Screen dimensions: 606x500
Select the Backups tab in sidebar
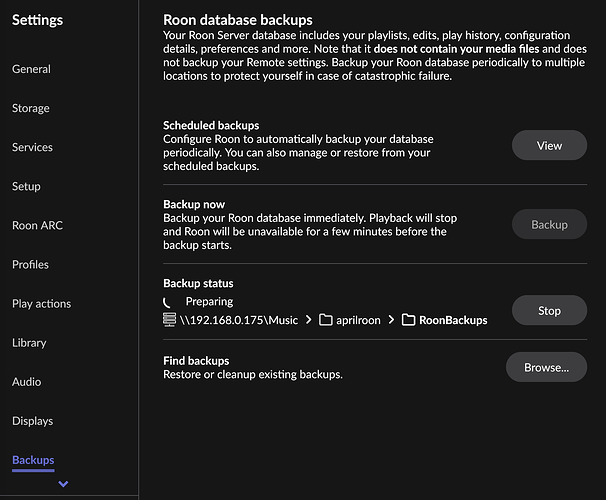[33, 460]
